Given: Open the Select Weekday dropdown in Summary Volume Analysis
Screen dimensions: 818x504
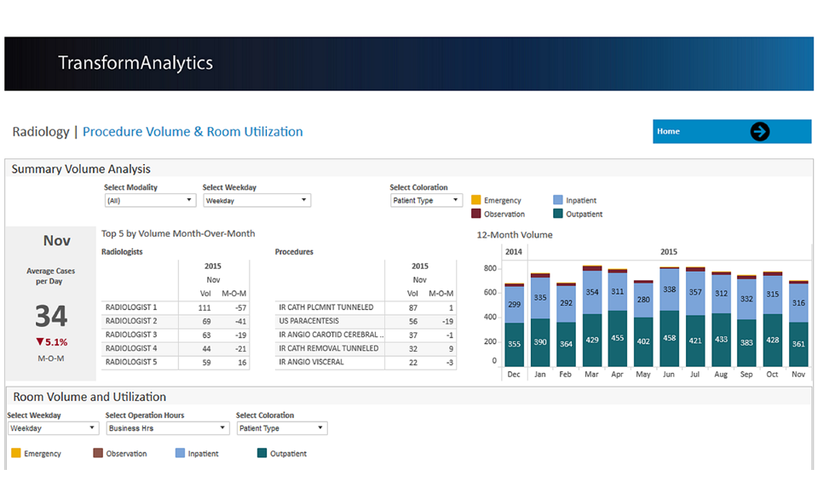Looking at the screenshot, I should (x=256, y=200).
